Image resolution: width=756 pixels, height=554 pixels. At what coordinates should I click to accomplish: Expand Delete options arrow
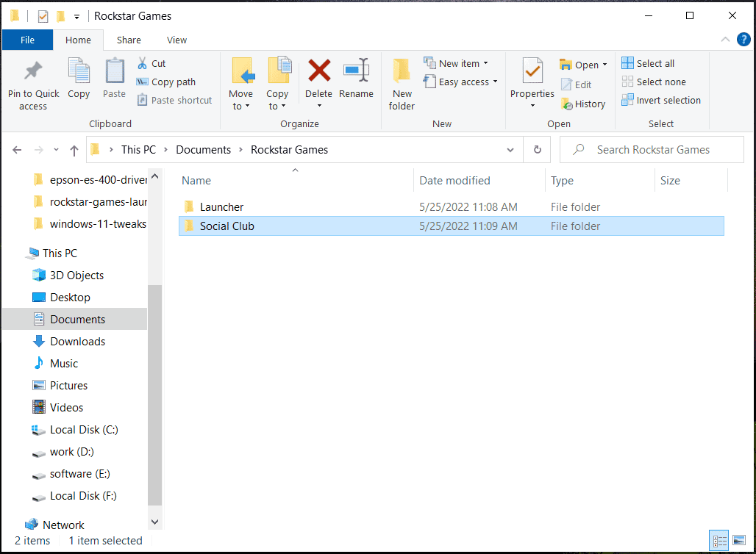(318, 106)
